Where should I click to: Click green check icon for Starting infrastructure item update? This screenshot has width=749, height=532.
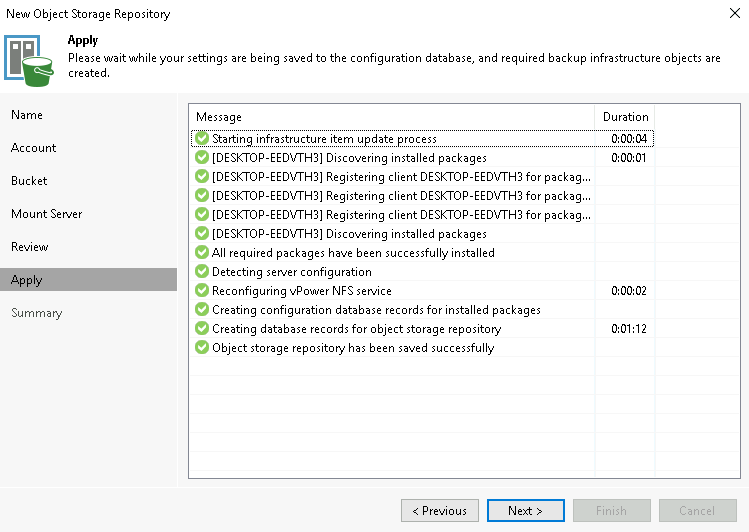[202, 138]
